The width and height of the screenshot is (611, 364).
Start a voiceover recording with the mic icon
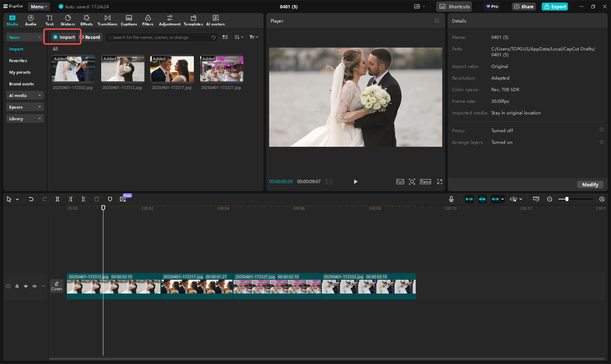coord(451,199)
